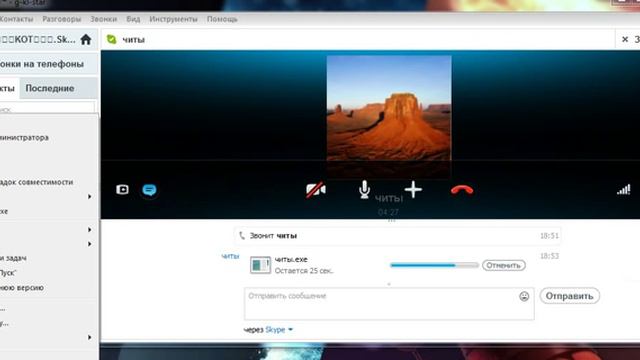Open the Разговоры menu
The width and height of the screenshot is (640, 360).
point(62,19)
